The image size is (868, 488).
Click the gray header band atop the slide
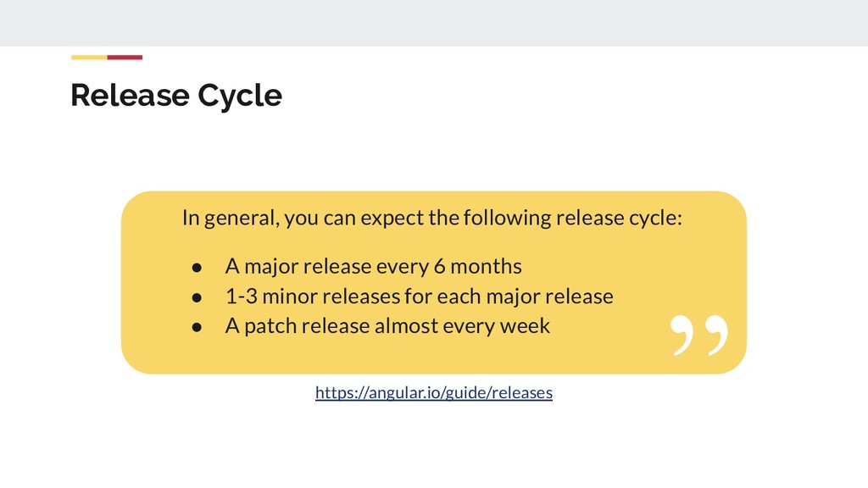coord(434,23)
